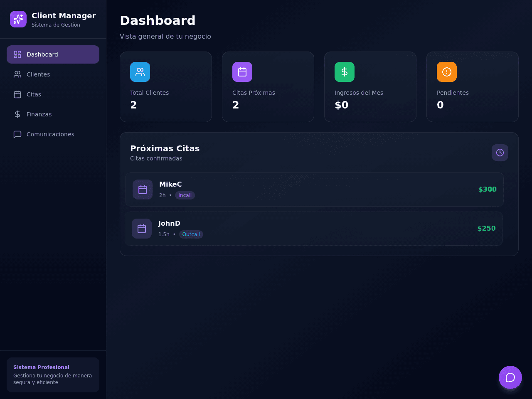Open the floating purple chat button
Image resolution: width=532 pixels, height=399 pixels.
(x=510, y=377)
